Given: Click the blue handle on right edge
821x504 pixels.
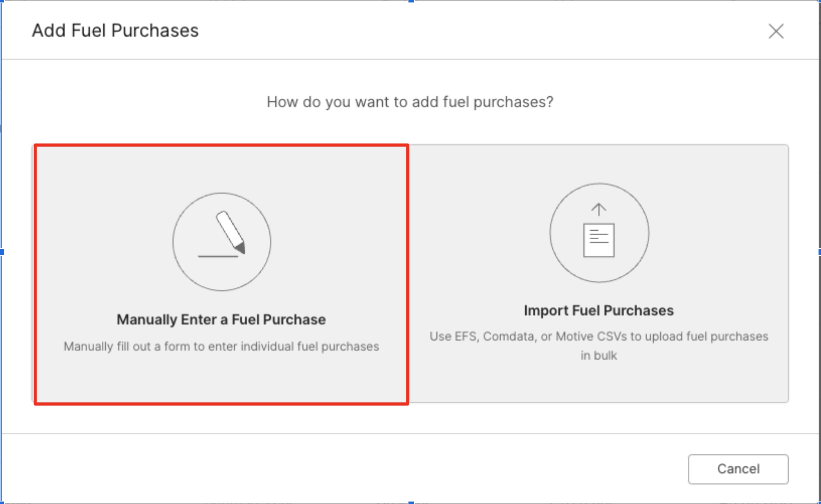Looking at the screenshot, I should tap(819, 252).
